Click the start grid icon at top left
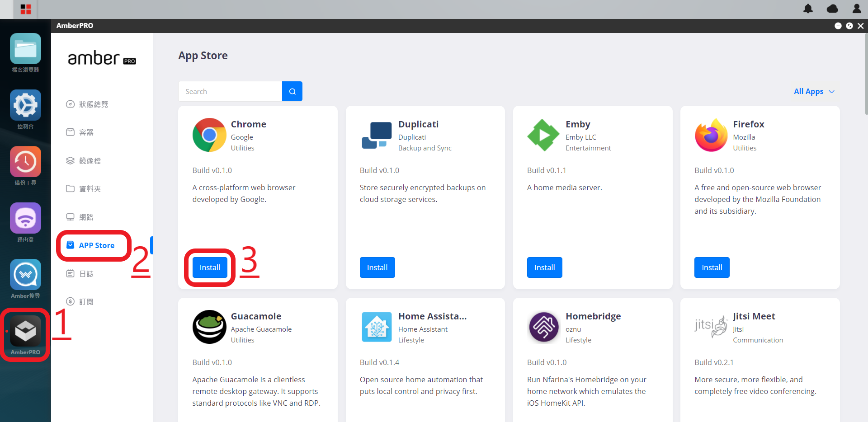The image size is (868, 422). 26,9
